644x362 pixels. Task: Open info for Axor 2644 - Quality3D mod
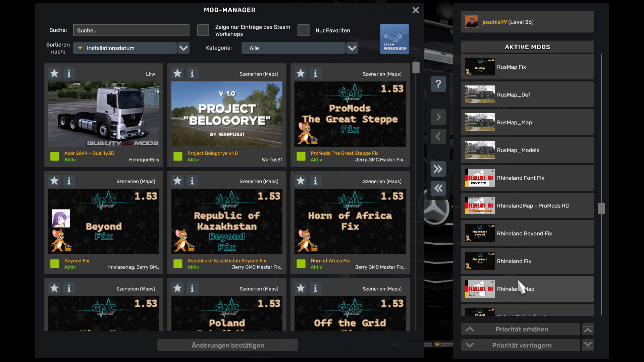click(69, 73)
